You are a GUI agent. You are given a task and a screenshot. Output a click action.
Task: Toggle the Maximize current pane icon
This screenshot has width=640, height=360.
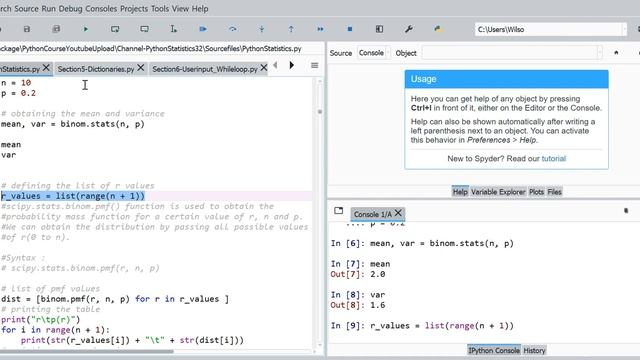(379, 29)
